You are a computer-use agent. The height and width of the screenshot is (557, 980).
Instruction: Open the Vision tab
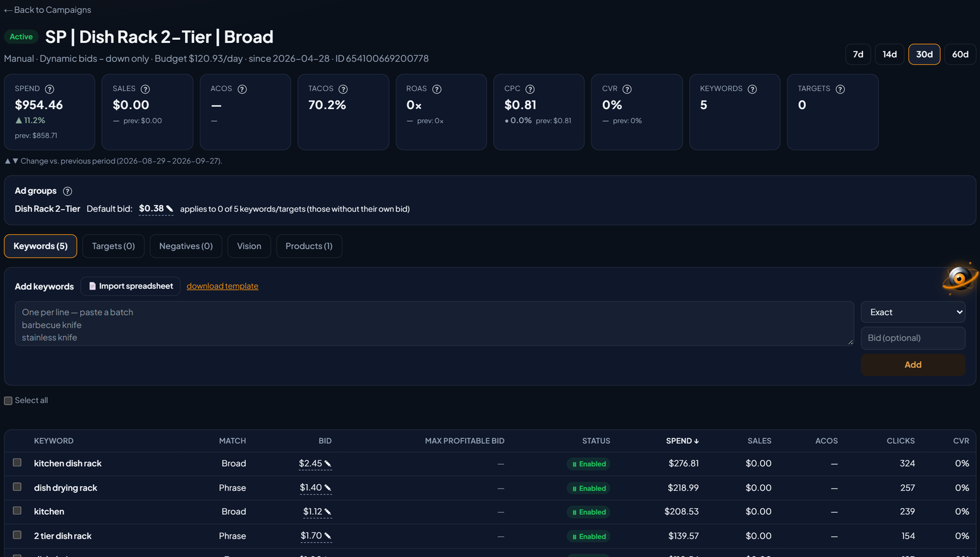tap(249, 246)
